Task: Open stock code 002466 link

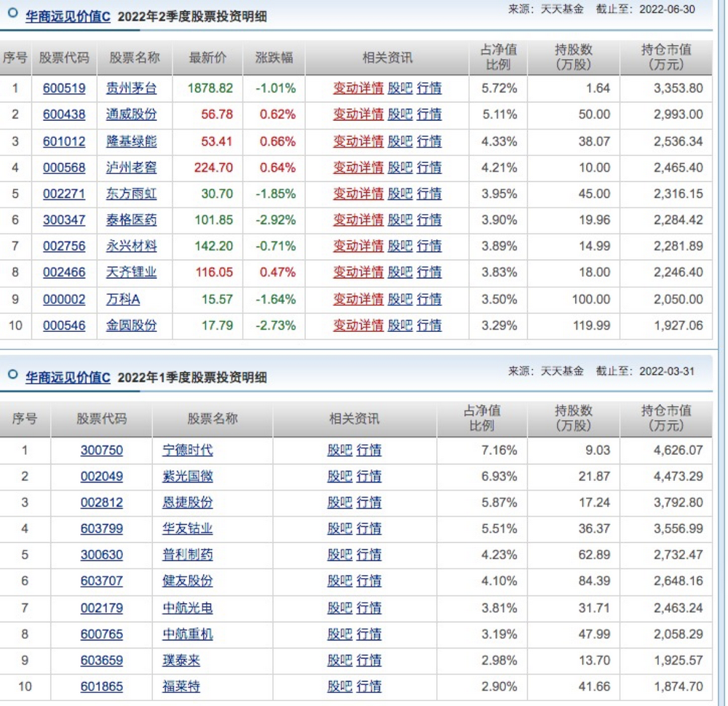Action: pyautogui.click(x=64, y=272)
